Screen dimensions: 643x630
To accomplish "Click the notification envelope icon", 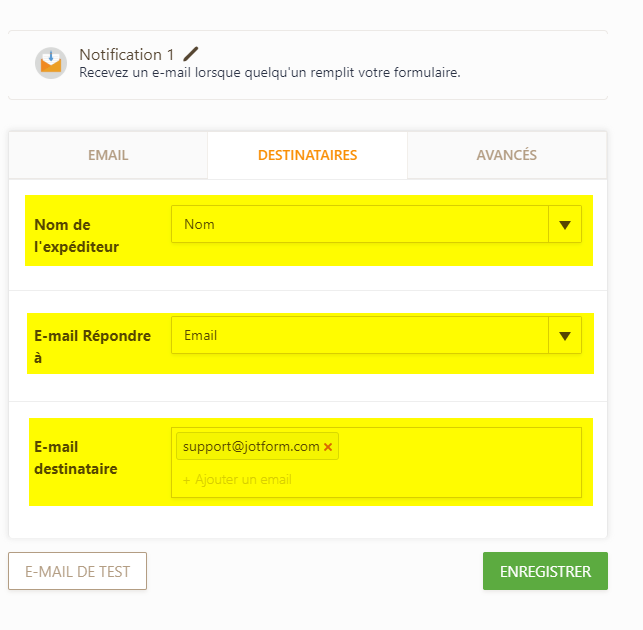I will [x=51, y=63].
